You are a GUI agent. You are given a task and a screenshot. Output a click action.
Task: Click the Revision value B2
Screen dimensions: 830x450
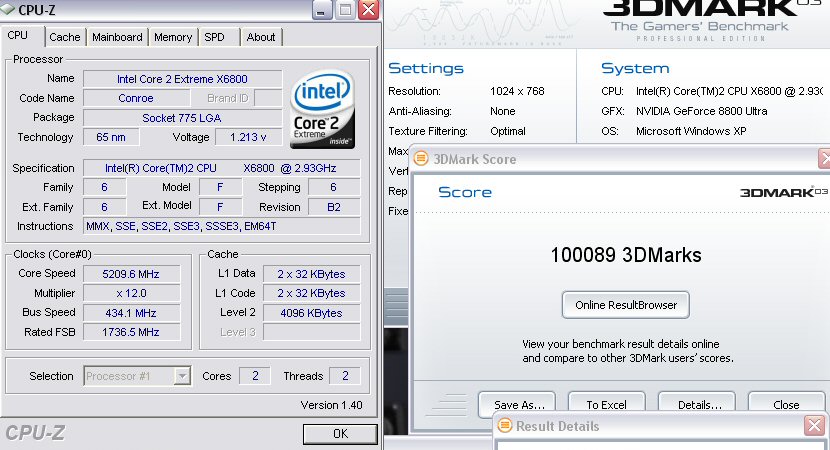tap(334, 207)
